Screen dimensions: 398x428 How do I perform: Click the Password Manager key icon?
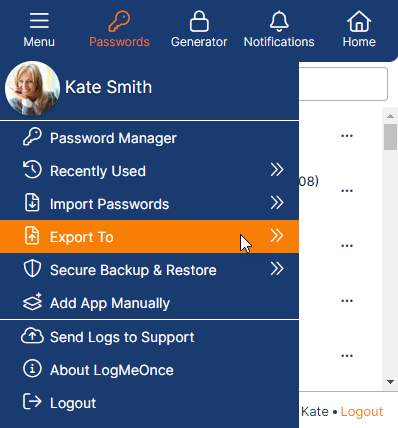32,137
